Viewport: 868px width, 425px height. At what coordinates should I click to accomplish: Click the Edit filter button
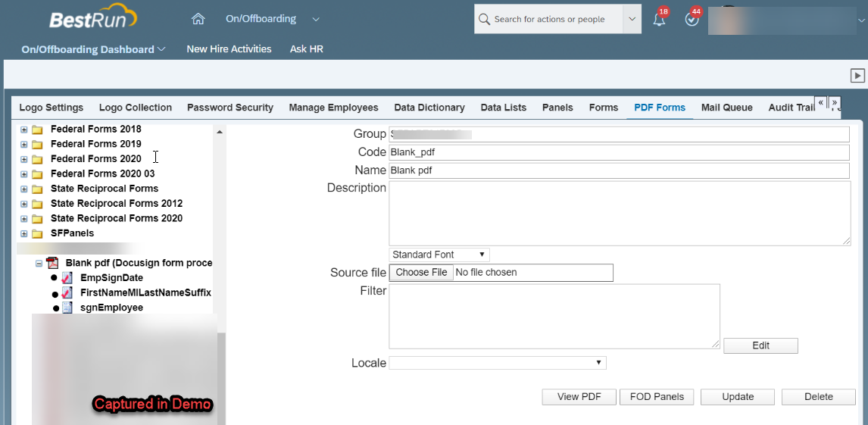(760, 345)
